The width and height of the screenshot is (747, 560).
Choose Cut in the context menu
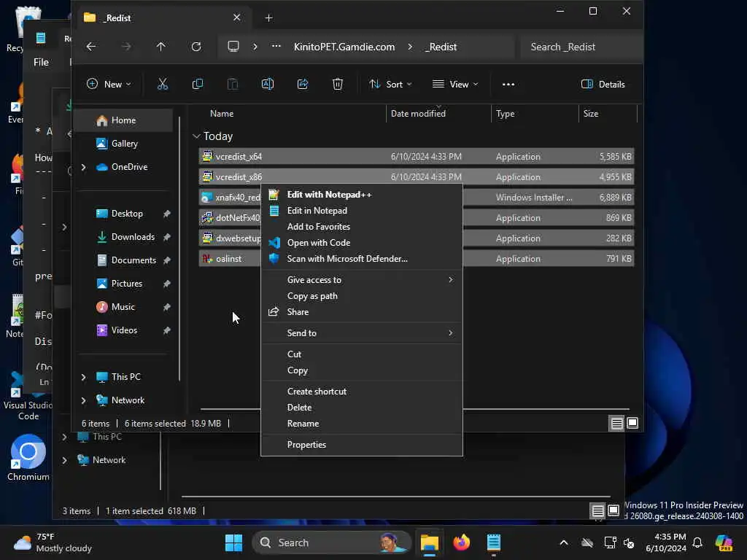pos(362,354)
